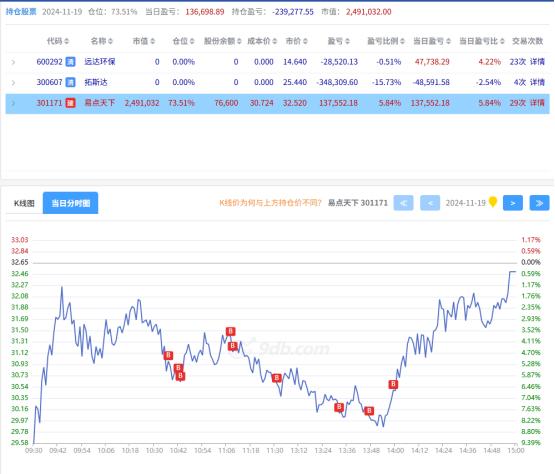
Task: Go to next day with single-right arrow
Action: coord(513,203)
